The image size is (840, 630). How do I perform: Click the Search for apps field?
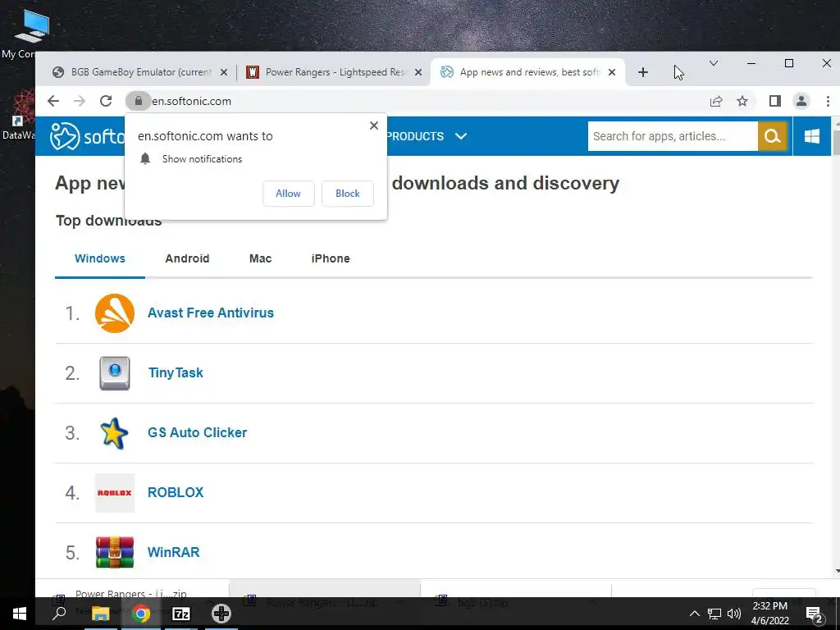[x=673, y=136]
